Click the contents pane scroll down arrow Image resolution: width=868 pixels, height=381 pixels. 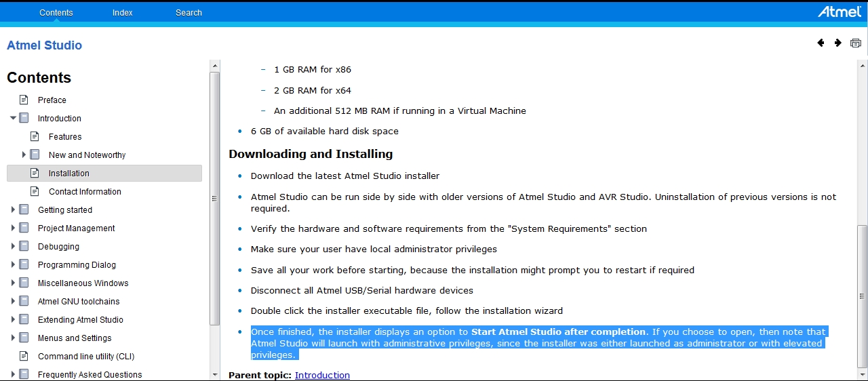215,374
